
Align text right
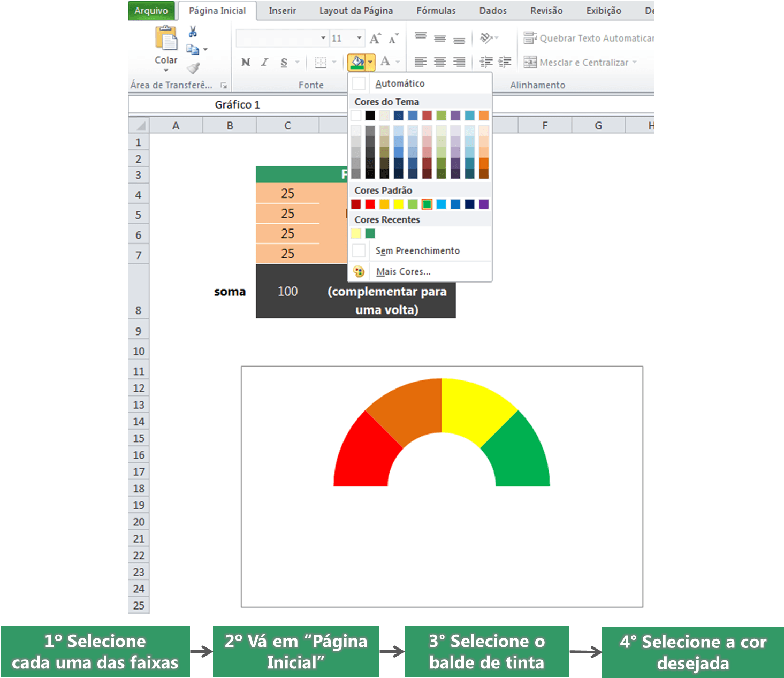coord(459,62)
